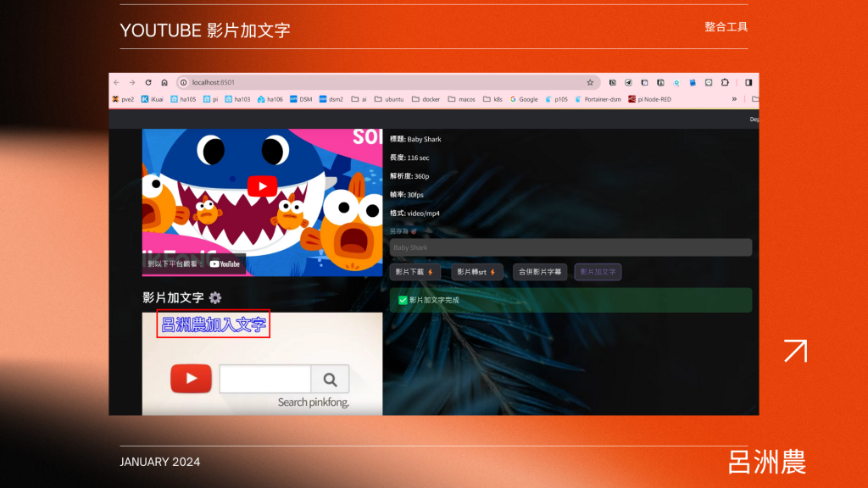Screen dimensions: 868x488
Task: View site information icon in address bar
Action: point(184,82)
